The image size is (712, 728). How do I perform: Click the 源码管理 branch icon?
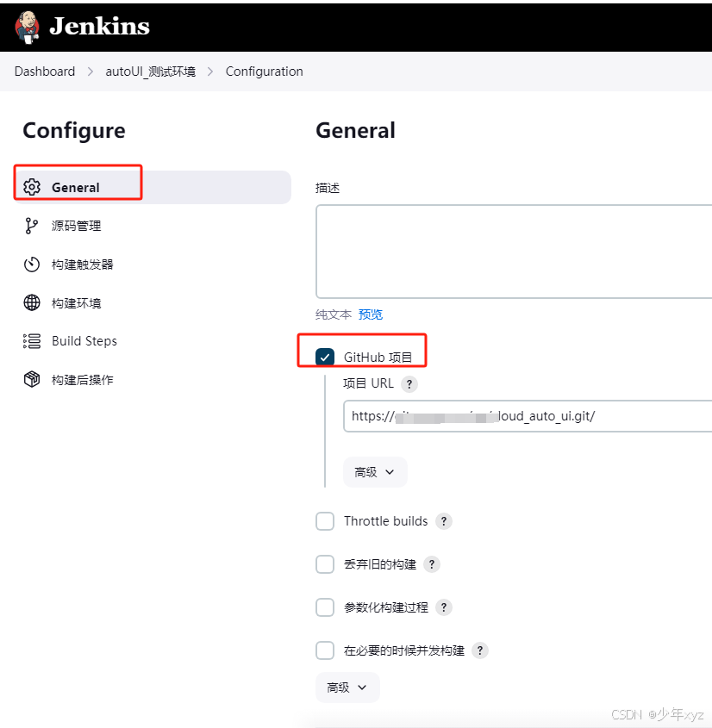[x=32, y=226]
